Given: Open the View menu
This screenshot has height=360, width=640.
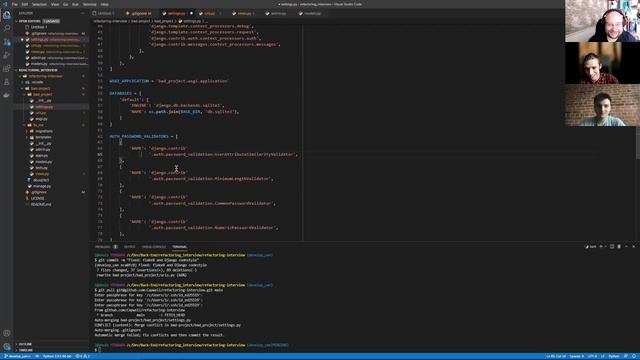Looking at the screenshot, I should point(55,4).
